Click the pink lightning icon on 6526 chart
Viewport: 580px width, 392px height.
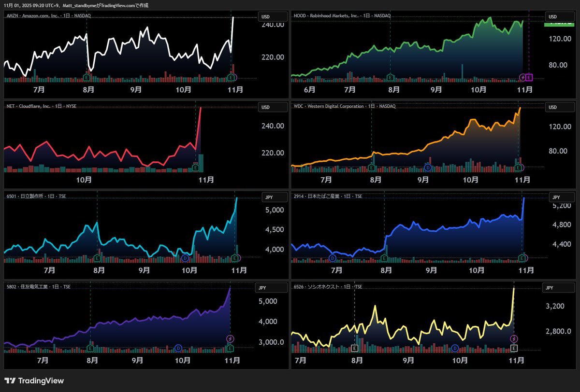[514, 338]
